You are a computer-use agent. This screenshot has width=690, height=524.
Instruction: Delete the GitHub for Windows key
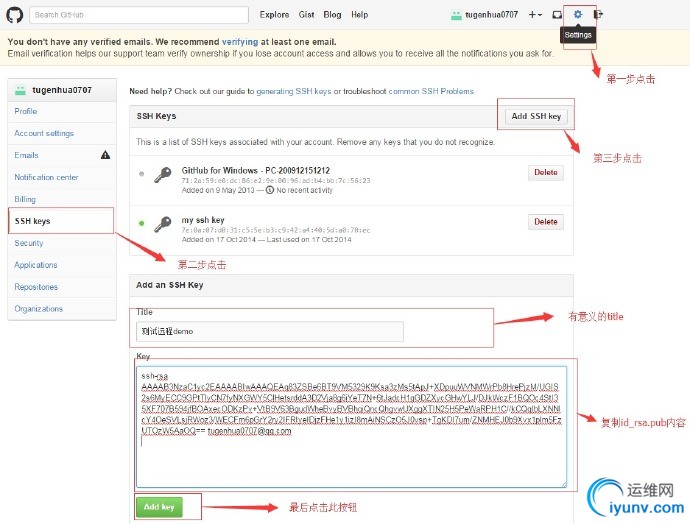point(546,172)
